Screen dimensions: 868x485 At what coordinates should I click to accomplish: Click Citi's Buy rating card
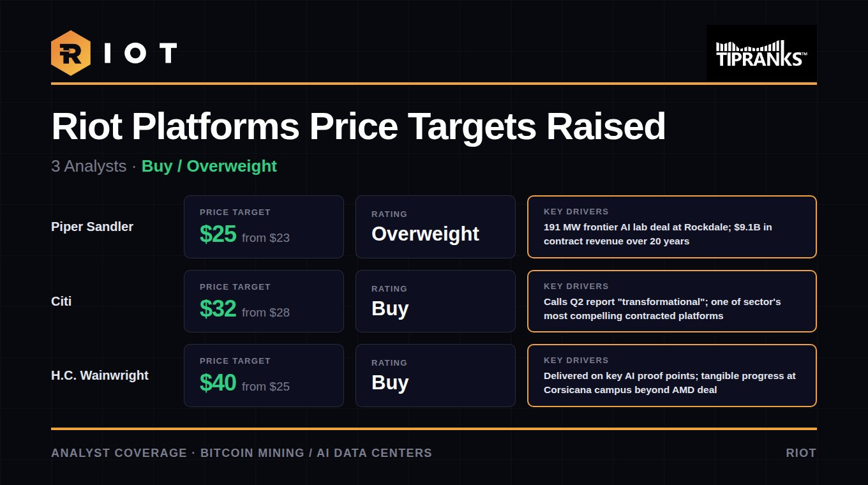435,301
